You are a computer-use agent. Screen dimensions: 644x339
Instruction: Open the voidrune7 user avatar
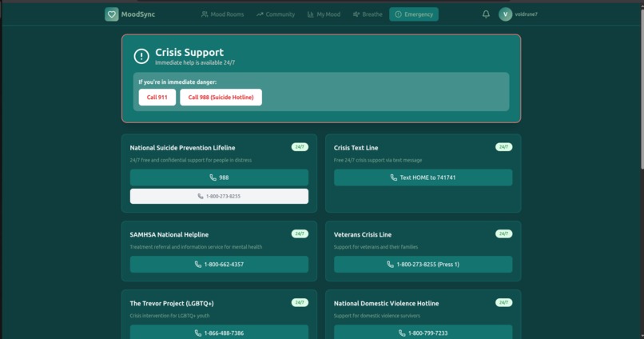(x=505, y=14)
